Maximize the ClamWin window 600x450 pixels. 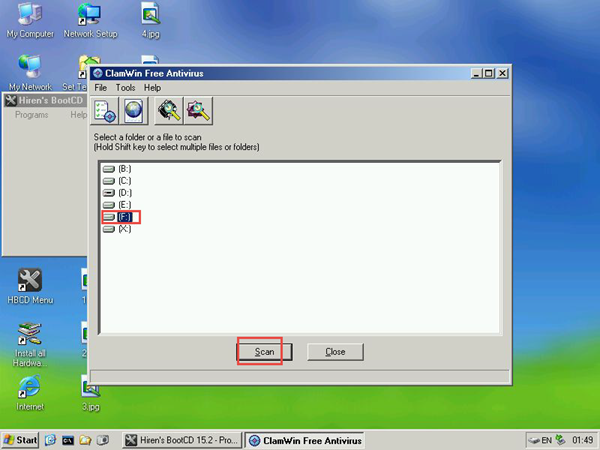[489, 73]
